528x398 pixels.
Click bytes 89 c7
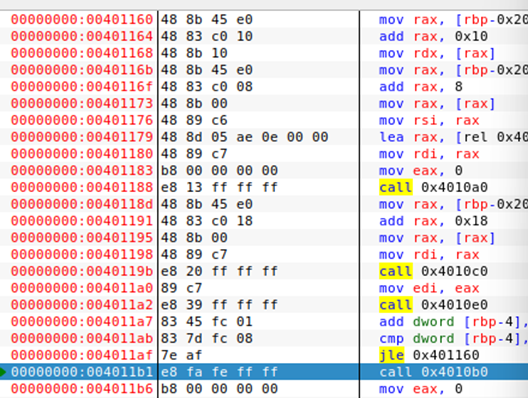(x=182, y=288)
